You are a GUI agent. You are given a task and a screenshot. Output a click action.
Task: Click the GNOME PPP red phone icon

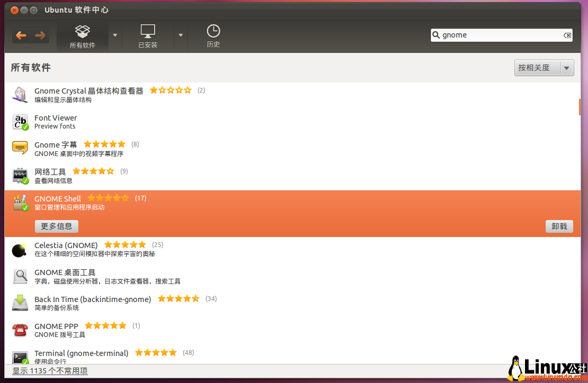20,330
